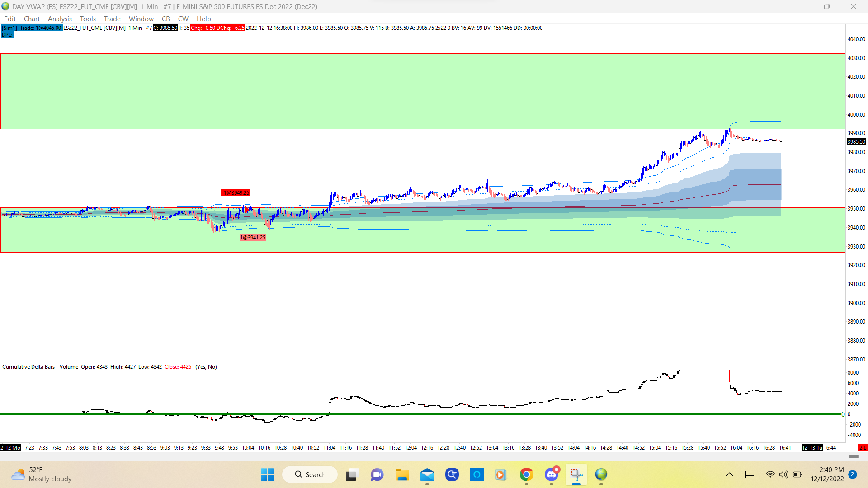Click the 1@3941.25 trade label
Viewport: 868px width, 488px height.
point(252,238)
